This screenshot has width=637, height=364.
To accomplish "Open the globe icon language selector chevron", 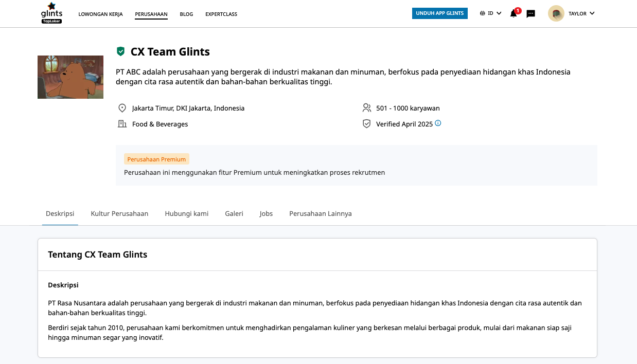I will click(499, 13).
